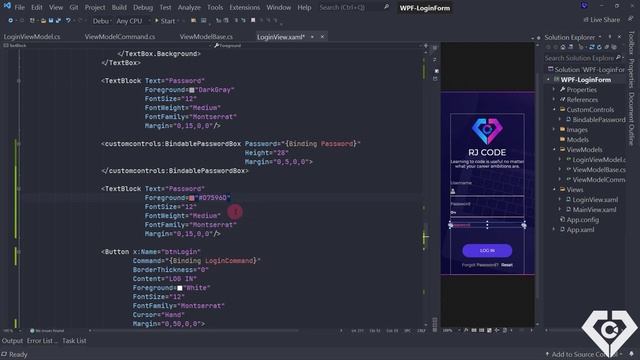Image resolution: width=640 pixels, height=360 pixels.
Task: Click the Start debugging button
Action: (x=164, y=21)
